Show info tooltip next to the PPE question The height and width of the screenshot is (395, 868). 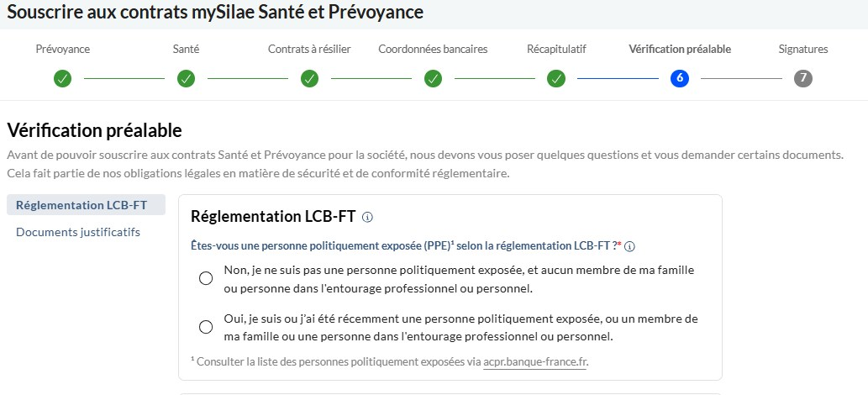coord(629,246)
